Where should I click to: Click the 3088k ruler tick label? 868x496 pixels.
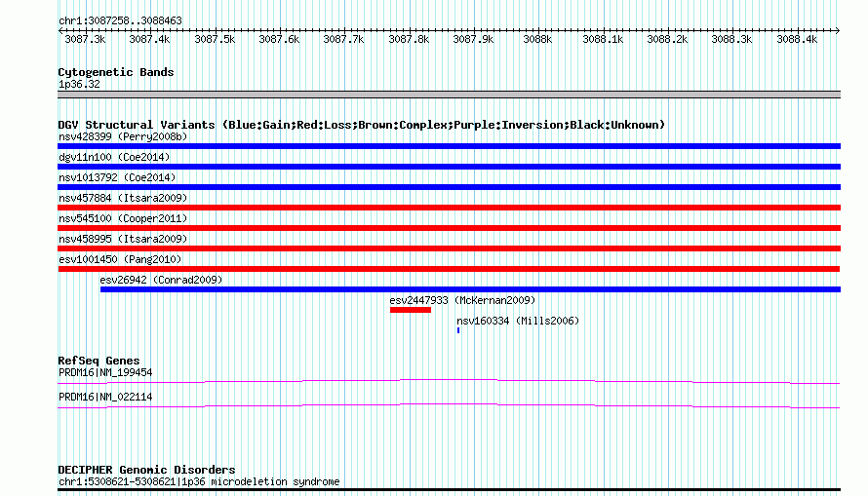click(x=537, y=39)
